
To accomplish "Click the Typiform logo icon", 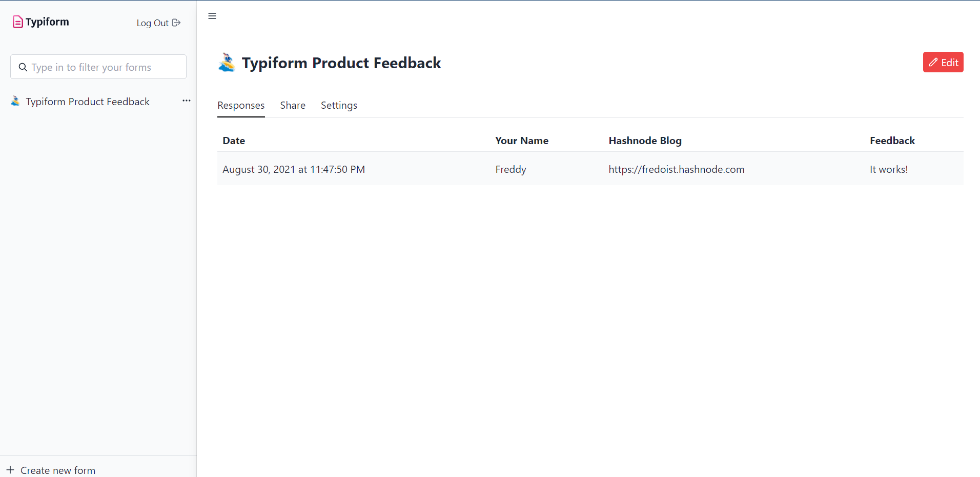I will (x=17, y=22).
